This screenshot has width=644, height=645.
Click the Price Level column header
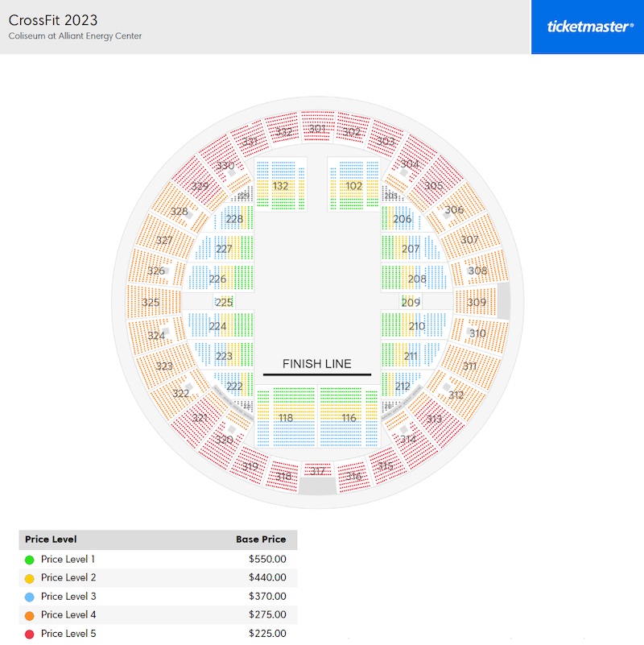(52, 540)
